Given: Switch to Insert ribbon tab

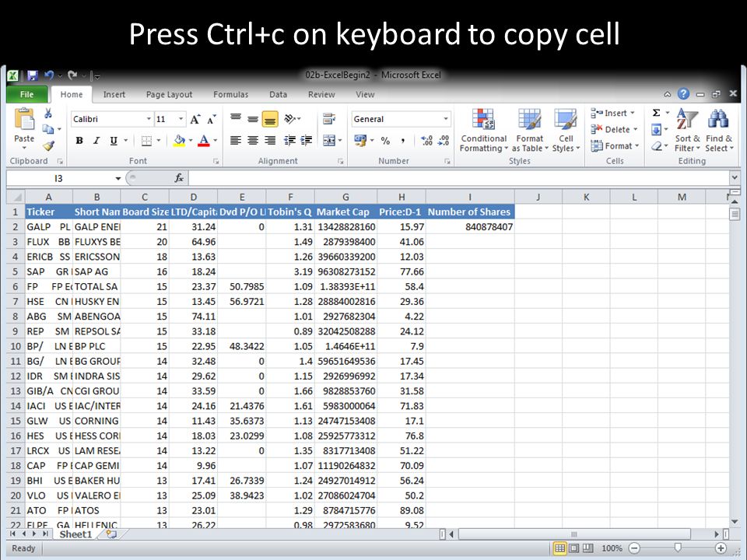Looking at the screenshot, I should pyautogui.click(x=114, y=94).
